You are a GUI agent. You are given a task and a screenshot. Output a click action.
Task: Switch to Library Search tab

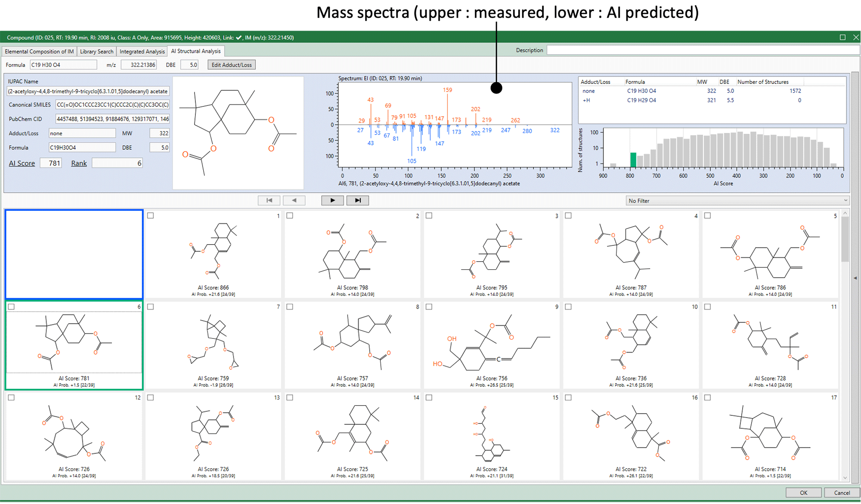point(96,52)
